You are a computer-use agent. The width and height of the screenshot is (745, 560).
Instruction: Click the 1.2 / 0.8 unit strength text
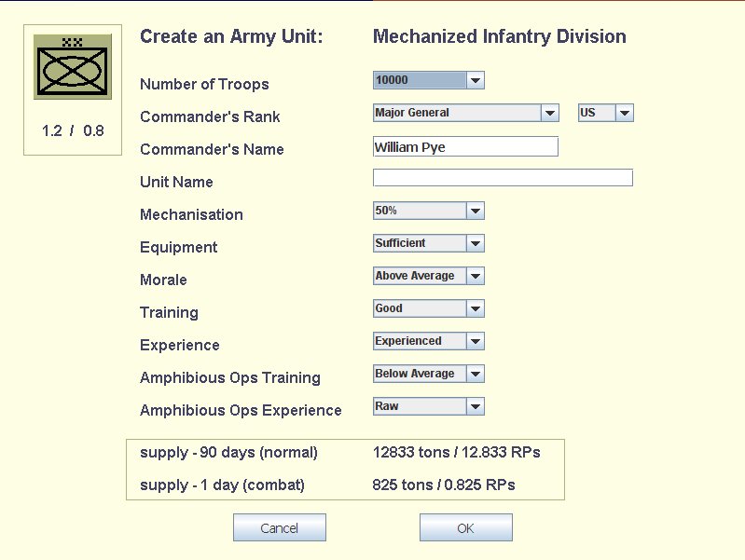coord(73,131)
